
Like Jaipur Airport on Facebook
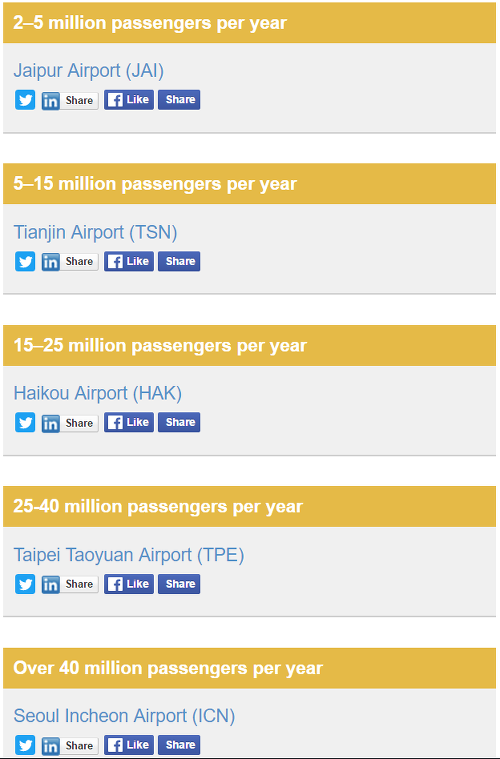(129, 100)
